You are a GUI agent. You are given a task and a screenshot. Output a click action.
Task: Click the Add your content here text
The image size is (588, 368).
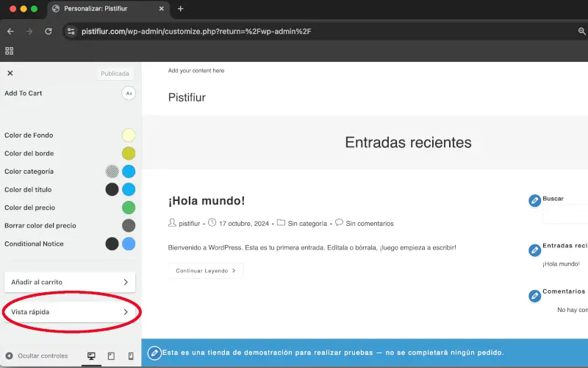click(x=196, y=71)
